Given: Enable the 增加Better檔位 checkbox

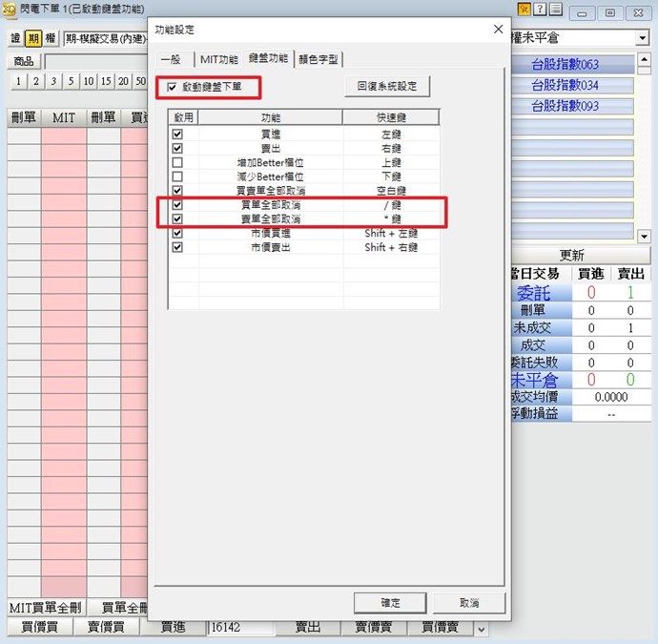Looking at the screenshot, I should (x=177, y=163).
